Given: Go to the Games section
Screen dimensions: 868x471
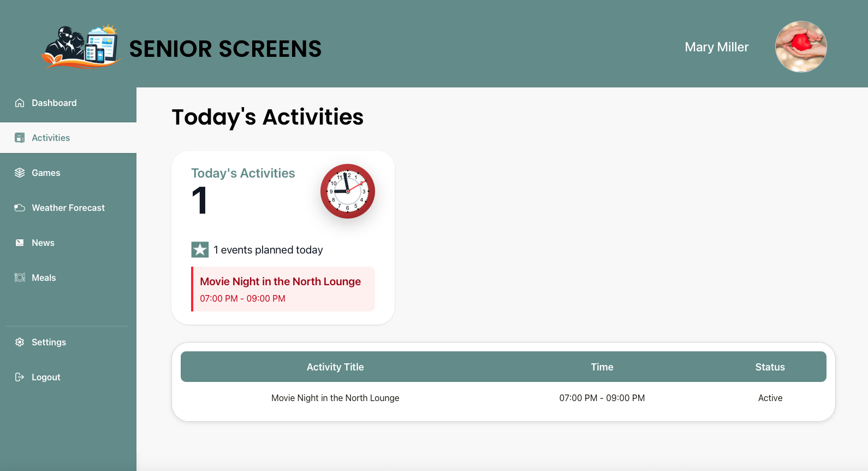Looking at the screenshot, I should click(x=68, y=173).
